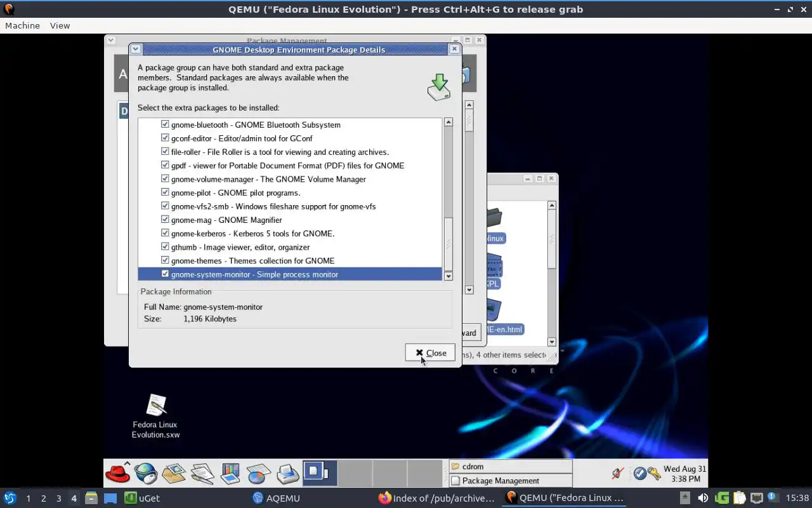
Task: Uncheck gnome-mag Magnifier package
Action: tap(165, 220)
